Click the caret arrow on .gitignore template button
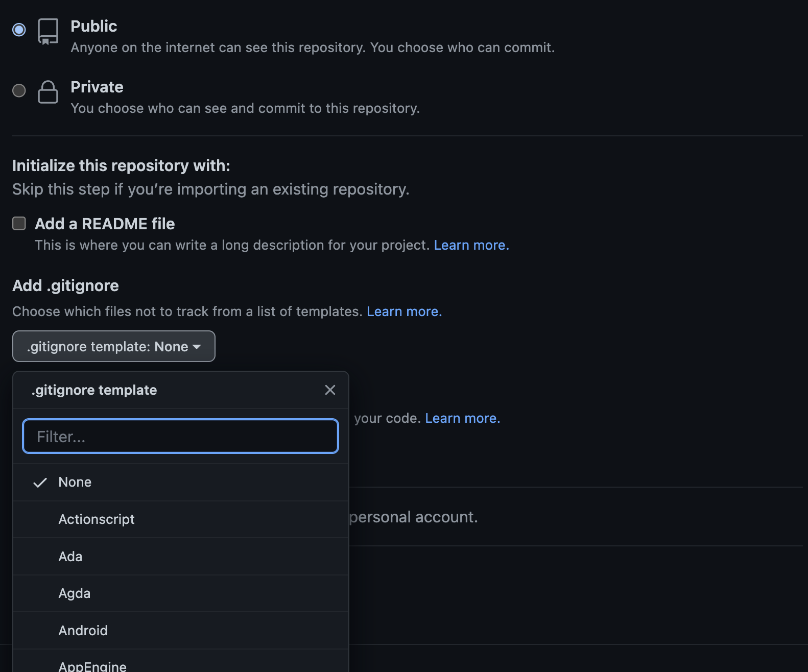The image size is (808, 672). click(197, 347)
